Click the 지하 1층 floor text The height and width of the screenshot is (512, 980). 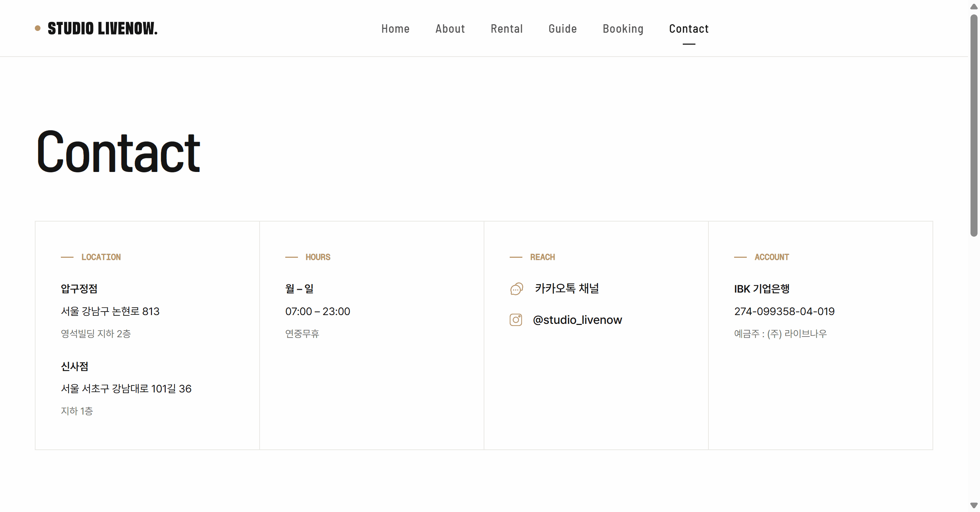coord(77,411)
